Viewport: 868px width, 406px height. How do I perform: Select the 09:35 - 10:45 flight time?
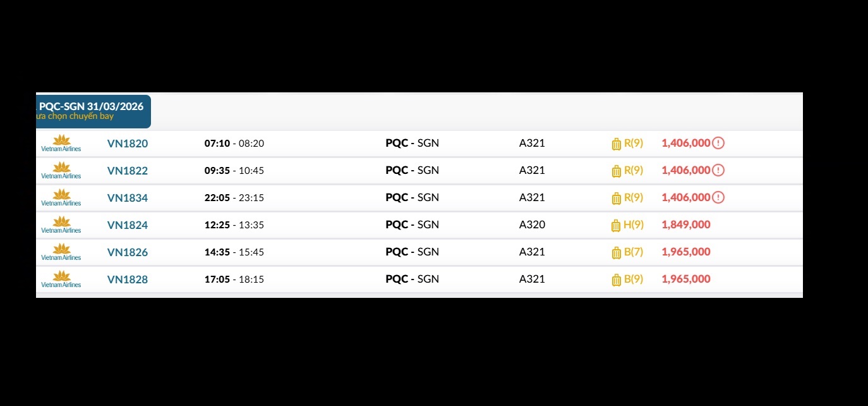tap(234, 171)
